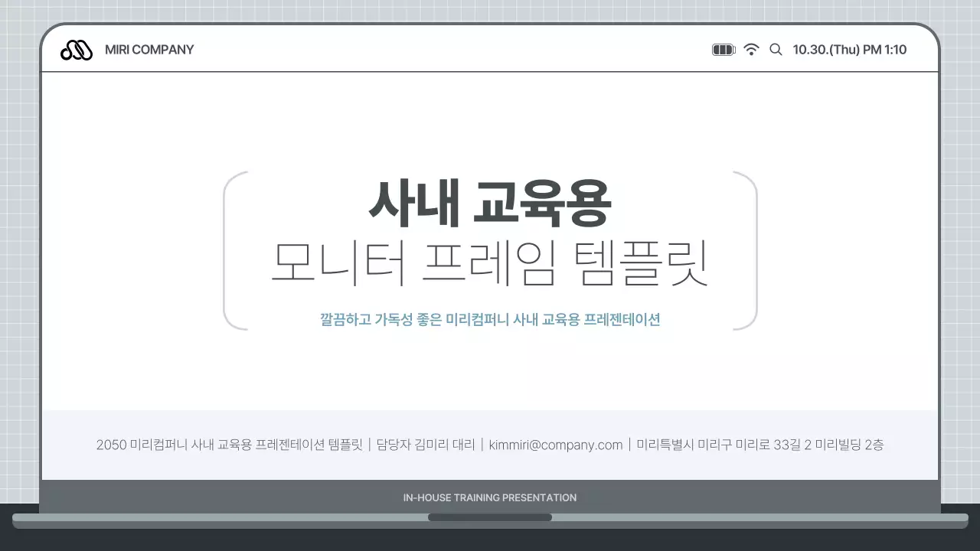Toggle Wi-Fi connectivity from the status bar
Screen dimensions: 980x551
(x=751, y=48)
